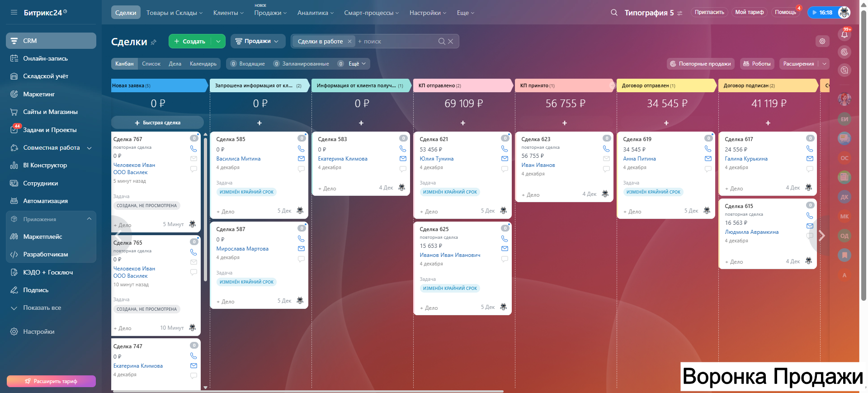
Task: Switch to the Список view tab
Action: tap(151, 64)
